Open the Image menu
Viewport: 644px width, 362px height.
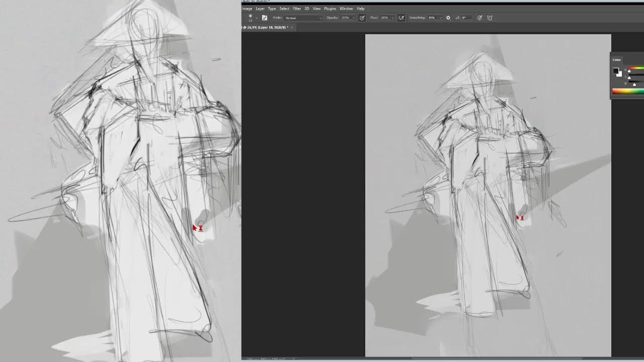[247, 9]
